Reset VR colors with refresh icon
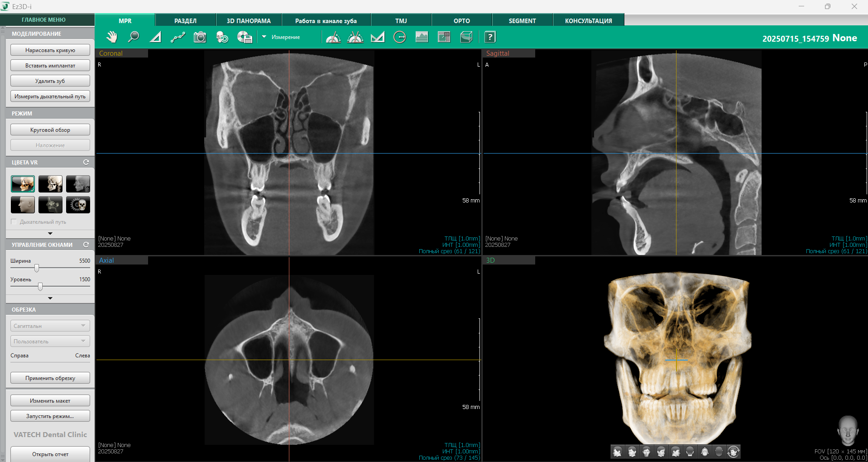 (86, 162)
